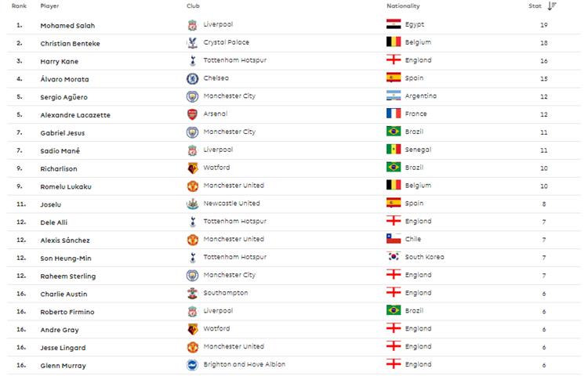Screen dimensions: 588x383
Task: Click the Liverpool crest beside Mohamed Salah
Action: (x=192, y=26)
